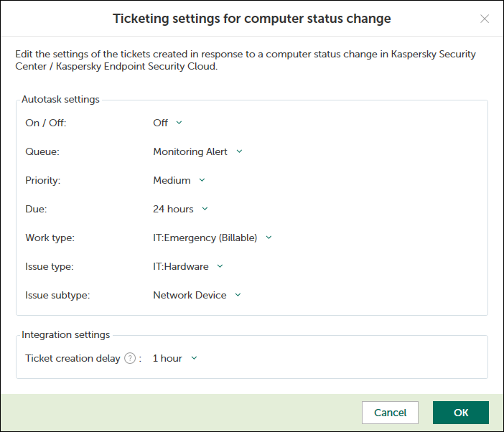504x432 pixels.
Task: Select the IT:Emergency (Billable) work type value
Action: pos(205,238)
